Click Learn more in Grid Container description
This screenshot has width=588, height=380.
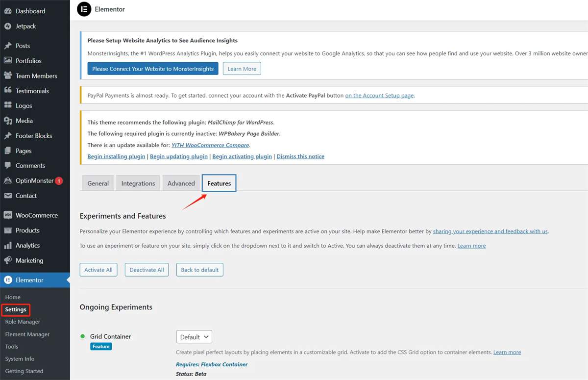point(507,352)
